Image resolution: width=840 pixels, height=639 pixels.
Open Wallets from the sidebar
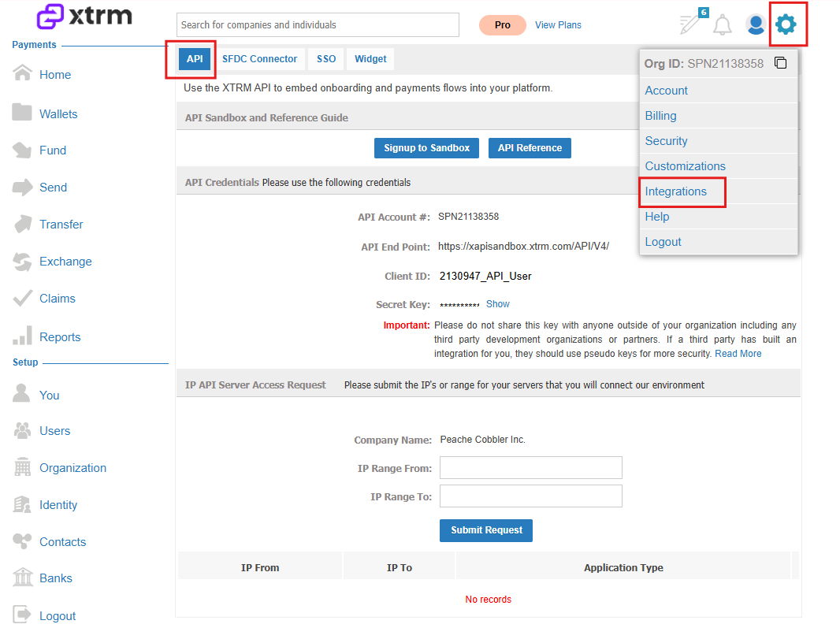(x=58, y=114)
